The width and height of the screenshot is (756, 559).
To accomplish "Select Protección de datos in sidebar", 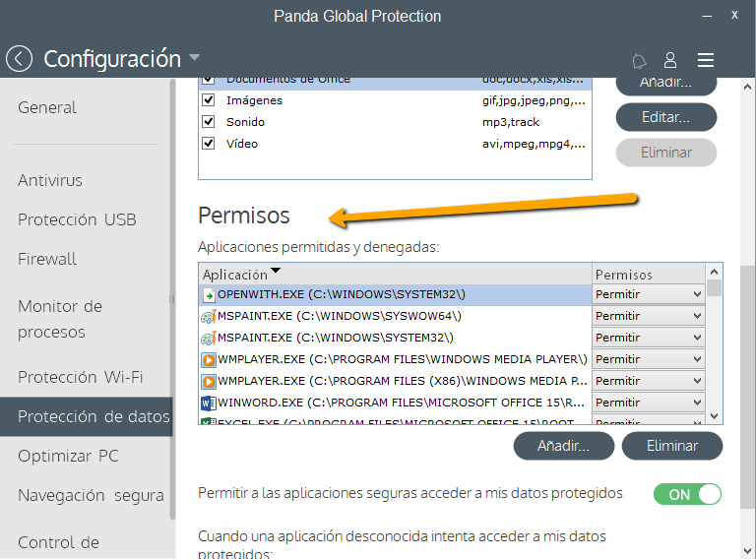I will (x=87, y=417).
